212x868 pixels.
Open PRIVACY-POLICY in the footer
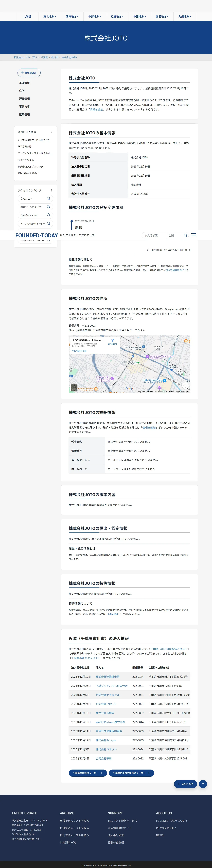click(166, 828)
